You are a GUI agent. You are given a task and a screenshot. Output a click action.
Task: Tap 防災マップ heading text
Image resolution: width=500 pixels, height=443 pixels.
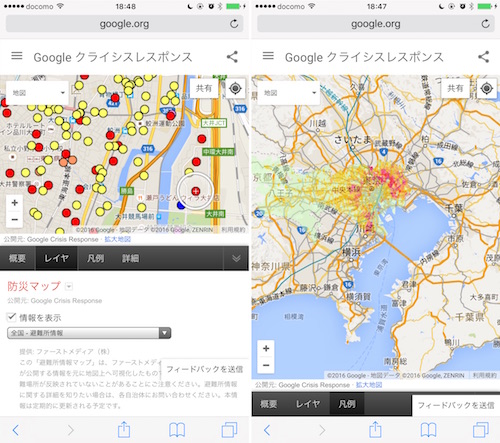click(x=34, y=286)
